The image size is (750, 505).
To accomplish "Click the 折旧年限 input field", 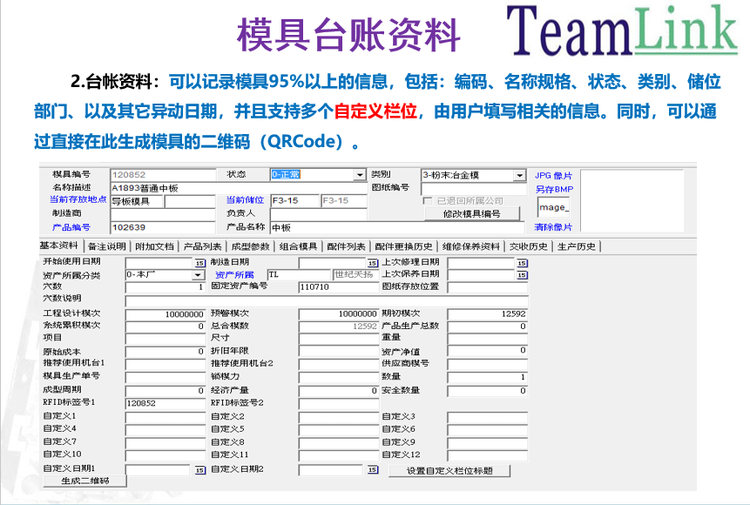I will [339, 351].
